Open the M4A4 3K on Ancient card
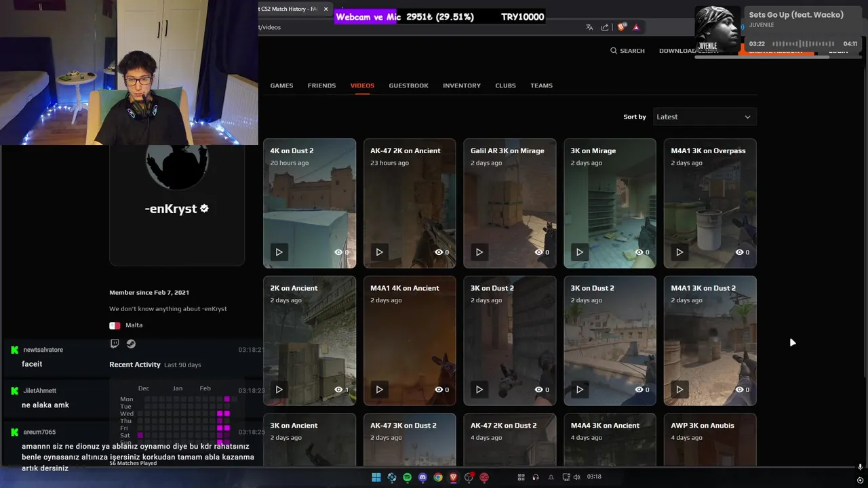The width and height of the screenshot is (868, 488). point(610,440)
